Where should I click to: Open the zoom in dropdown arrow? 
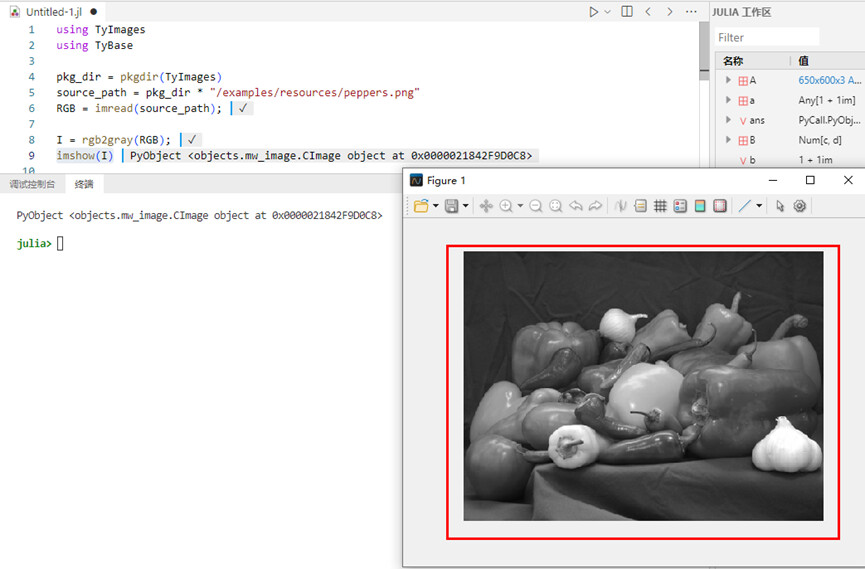click(x=520, y=206)
